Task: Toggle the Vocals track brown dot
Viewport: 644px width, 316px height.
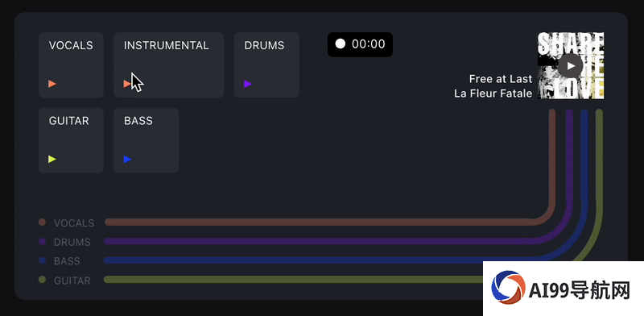Action: pyautogui.click(x=42, y=222)
